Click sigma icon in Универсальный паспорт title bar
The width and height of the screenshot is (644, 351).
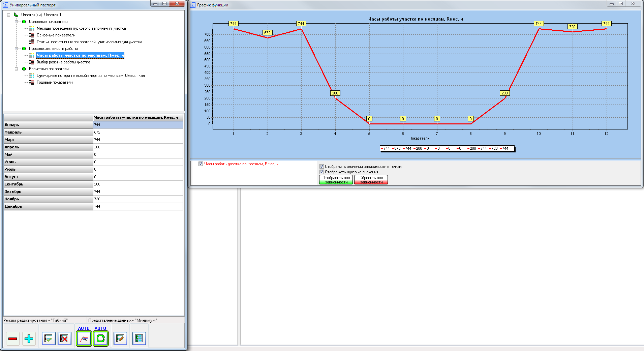click(5, 5)
